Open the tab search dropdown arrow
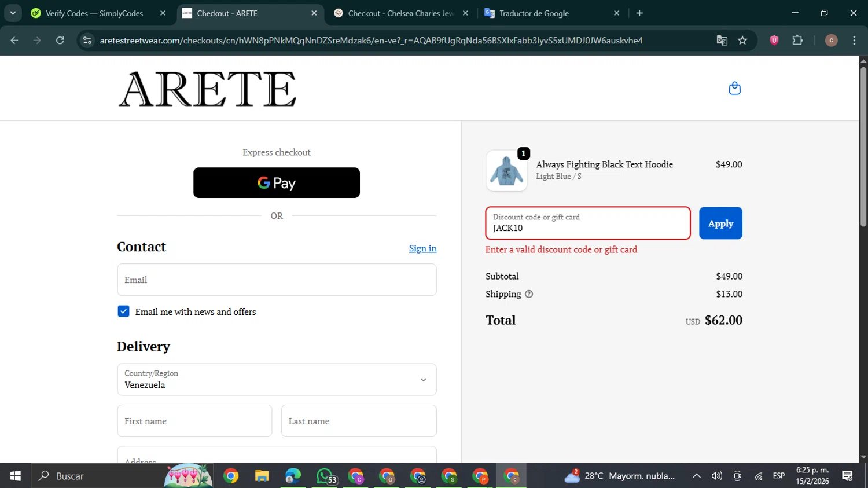 pos(13,13)
